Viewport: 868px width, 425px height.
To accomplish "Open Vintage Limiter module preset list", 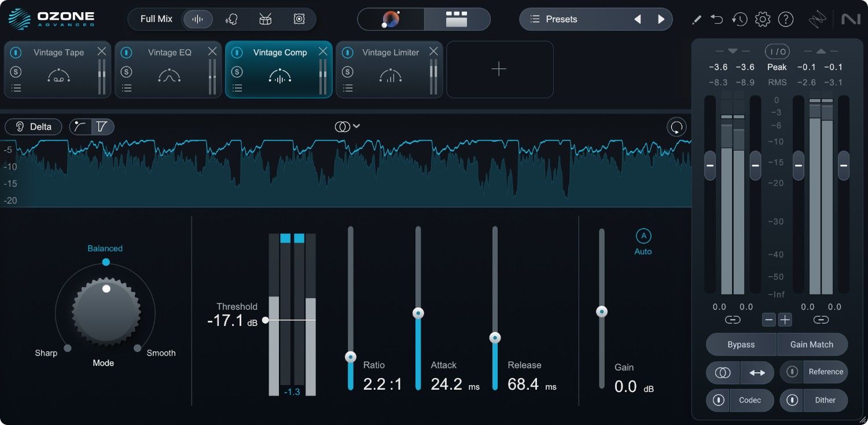I will (348, 89).
